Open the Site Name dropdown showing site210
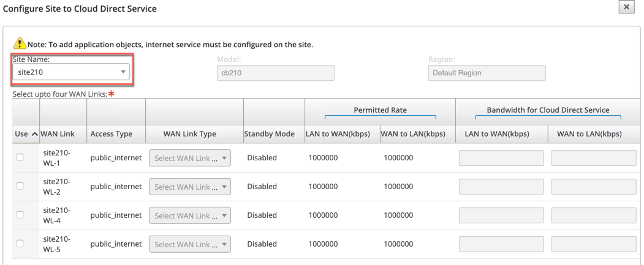This screenshot has width=644, height=265. tap(71, 72)
